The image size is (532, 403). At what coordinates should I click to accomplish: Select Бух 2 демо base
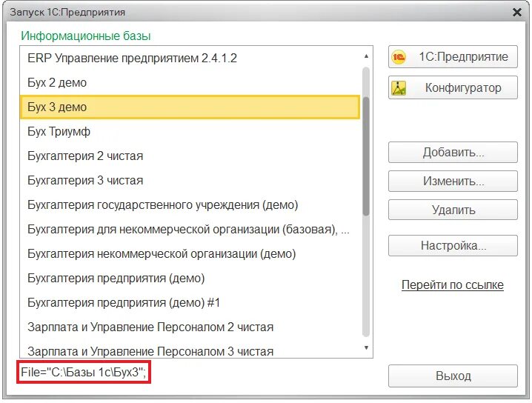190,82
